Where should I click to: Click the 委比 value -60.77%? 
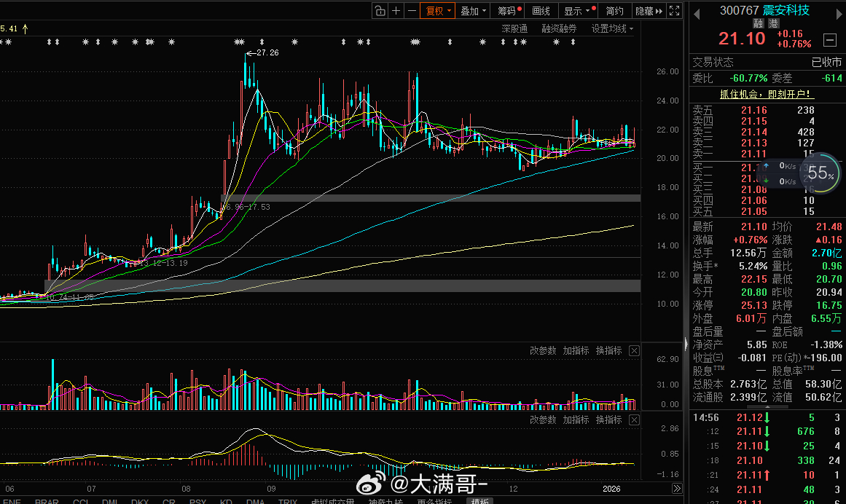coord(748,78)
